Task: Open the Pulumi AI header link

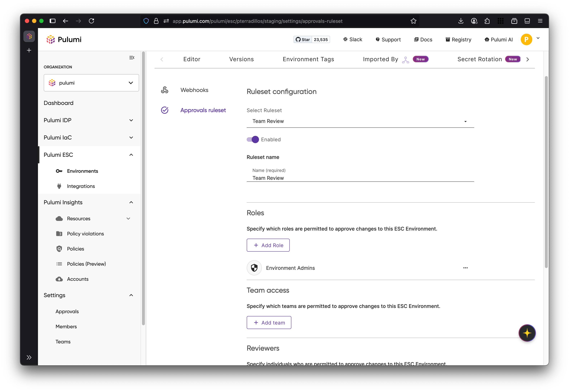Action: click(x=498, y=40)
